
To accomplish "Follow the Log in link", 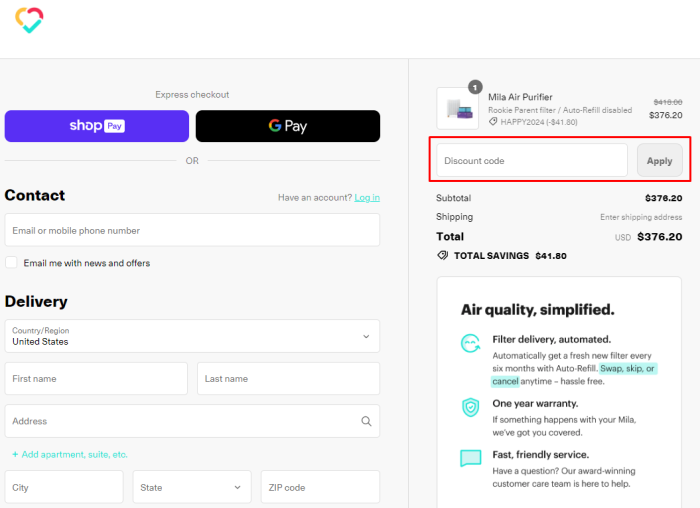I will click(367, 197).
